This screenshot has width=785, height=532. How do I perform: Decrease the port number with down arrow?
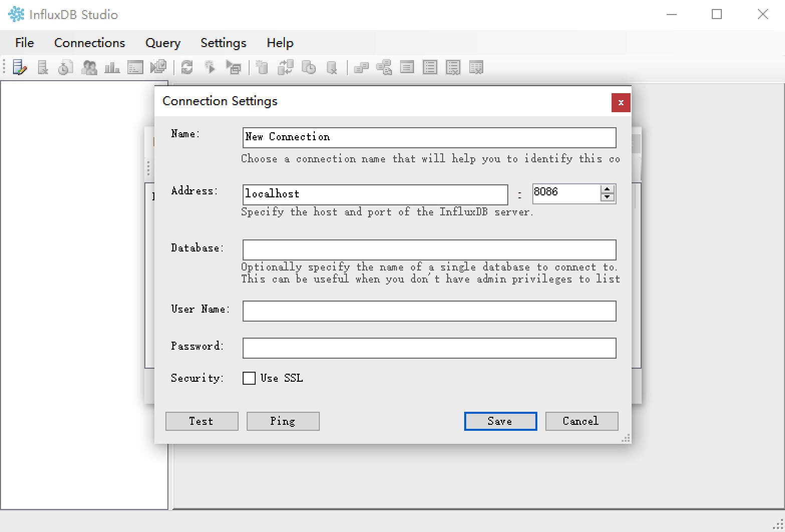click(608, 197)
